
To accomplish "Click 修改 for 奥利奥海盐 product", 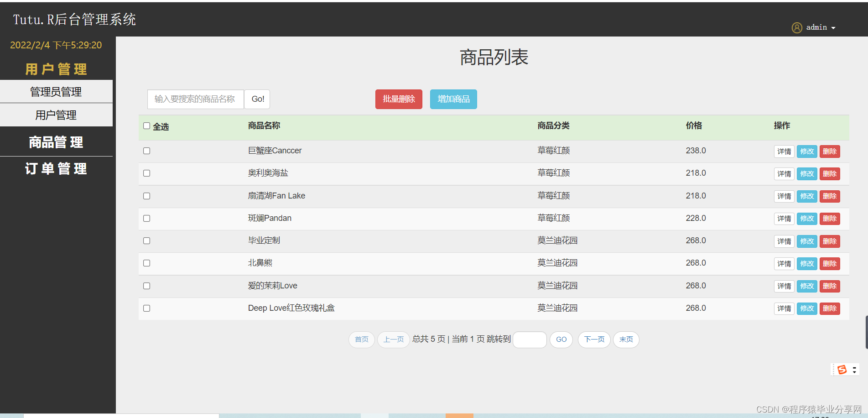I will tap(806, 173).
